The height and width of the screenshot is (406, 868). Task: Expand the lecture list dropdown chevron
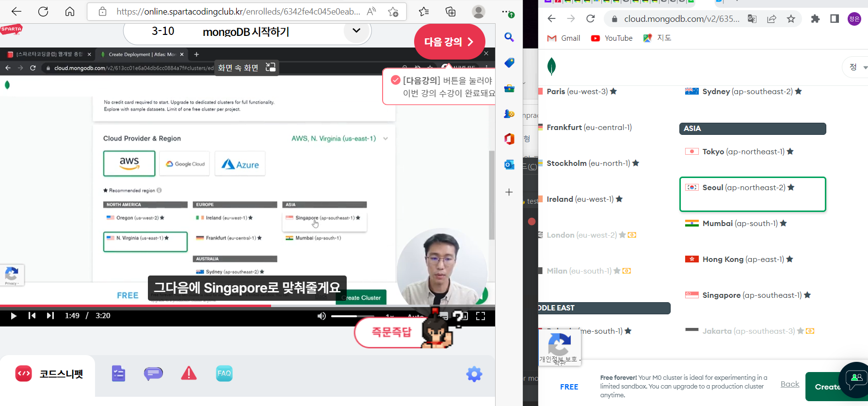356,31
